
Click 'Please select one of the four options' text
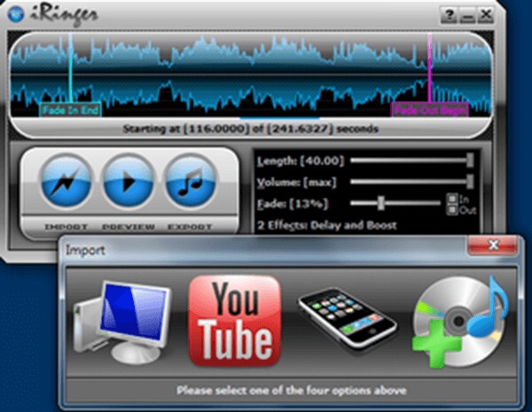pyautogui.click(x=292, y=391)
